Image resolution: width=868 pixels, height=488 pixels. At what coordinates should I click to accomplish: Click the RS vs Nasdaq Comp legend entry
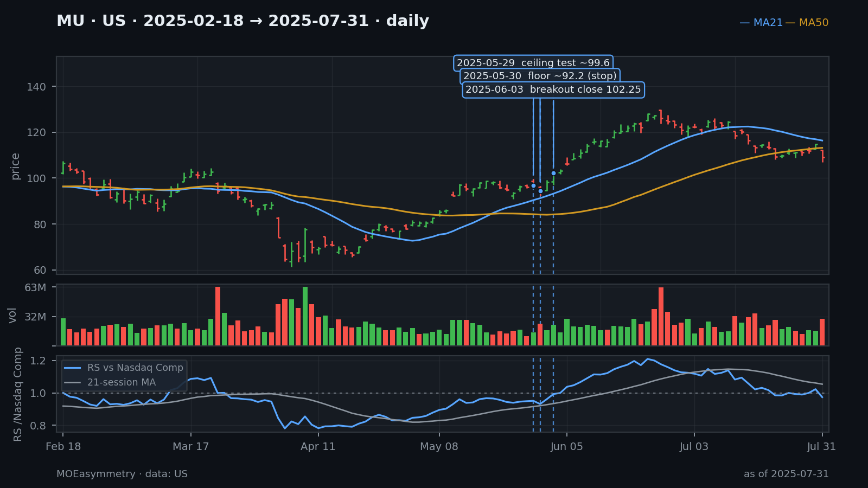pyautogui.click(x=124, y=368)
